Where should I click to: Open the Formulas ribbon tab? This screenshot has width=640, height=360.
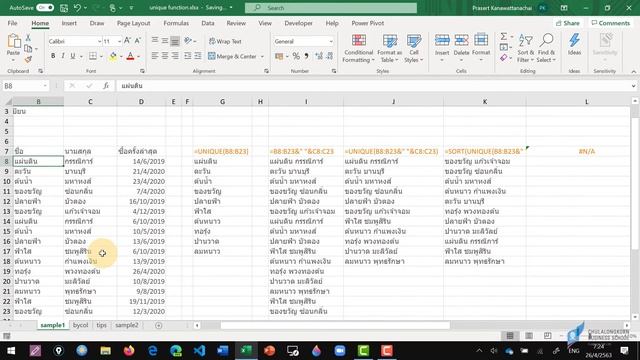pyautogui.click(x=176, y=23)
